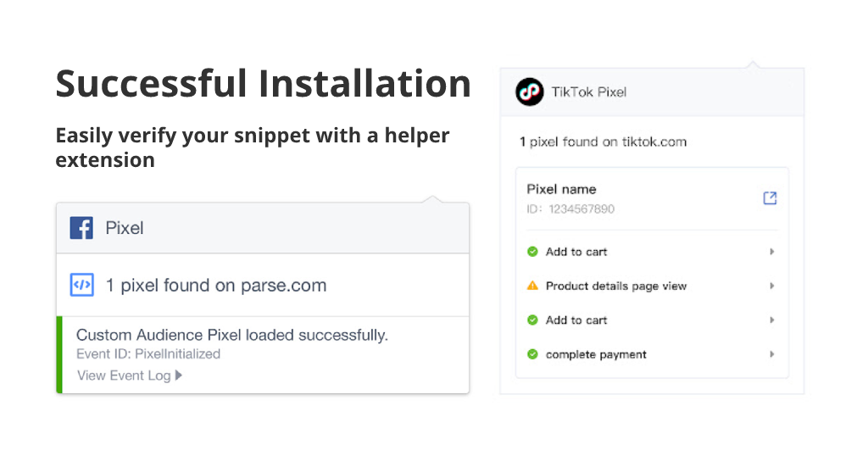Click the Facebook Pixel header title
Screen dimensions: 868x456
pyautogui.click(x=125, y=228)
